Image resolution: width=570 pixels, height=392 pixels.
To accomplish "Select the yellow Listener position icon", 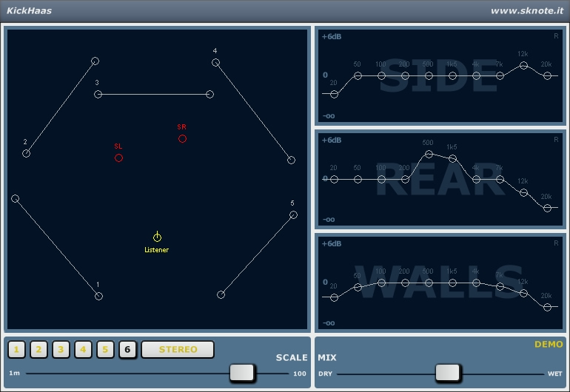I will tap(157, 237).
